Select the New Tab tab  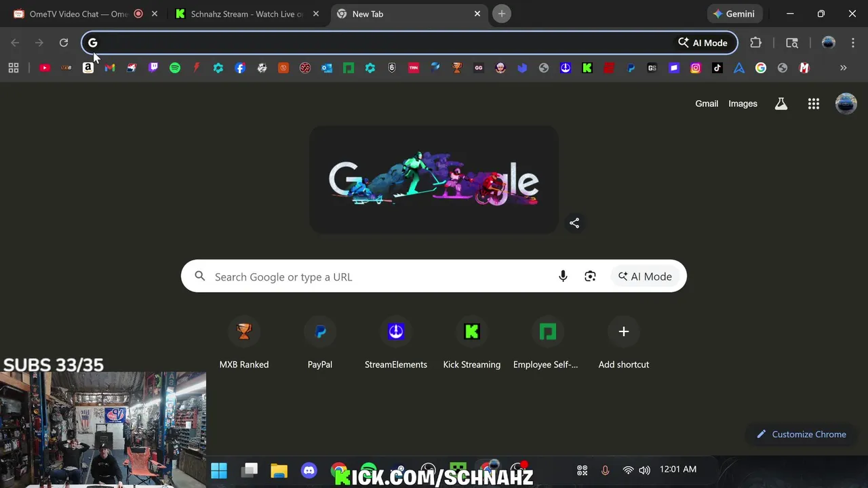(409, 14)
